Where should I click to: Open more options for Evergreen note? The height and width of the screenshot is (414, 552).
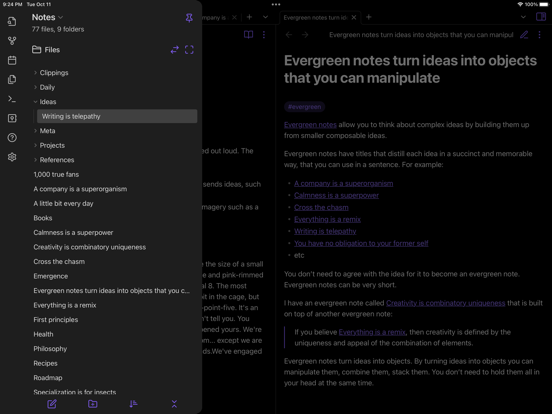coord(539,34)
